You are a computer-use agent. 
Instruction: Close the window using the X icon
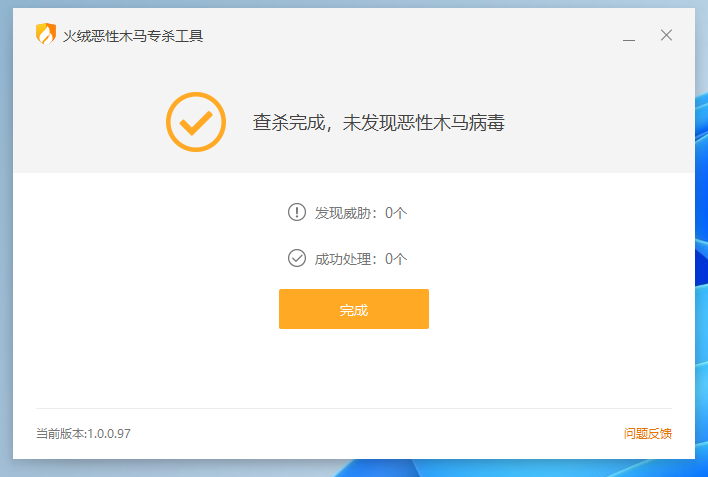(x=666, y=35)
